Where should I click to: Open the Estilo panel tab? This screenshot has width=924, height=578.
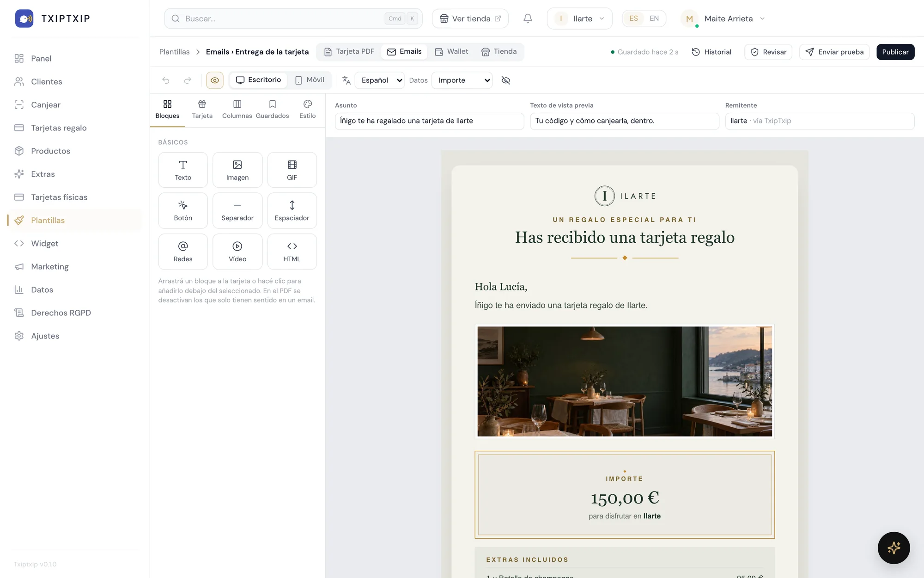(308, 110)
